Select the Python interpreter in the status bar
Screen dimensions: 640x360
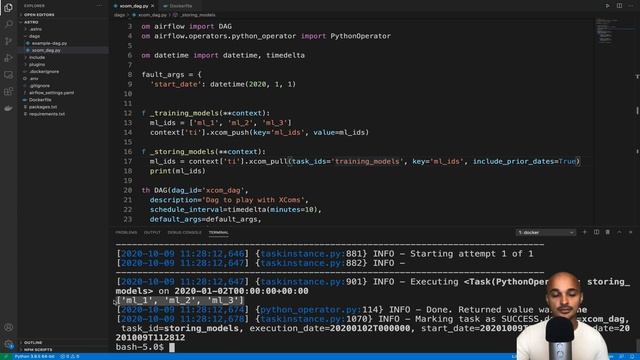click(35, 357)
